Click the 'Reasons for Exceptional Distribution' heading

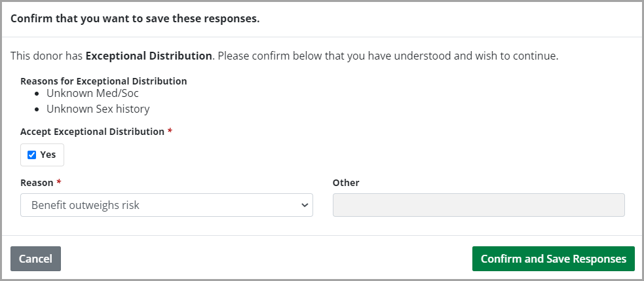coord(104,81)
